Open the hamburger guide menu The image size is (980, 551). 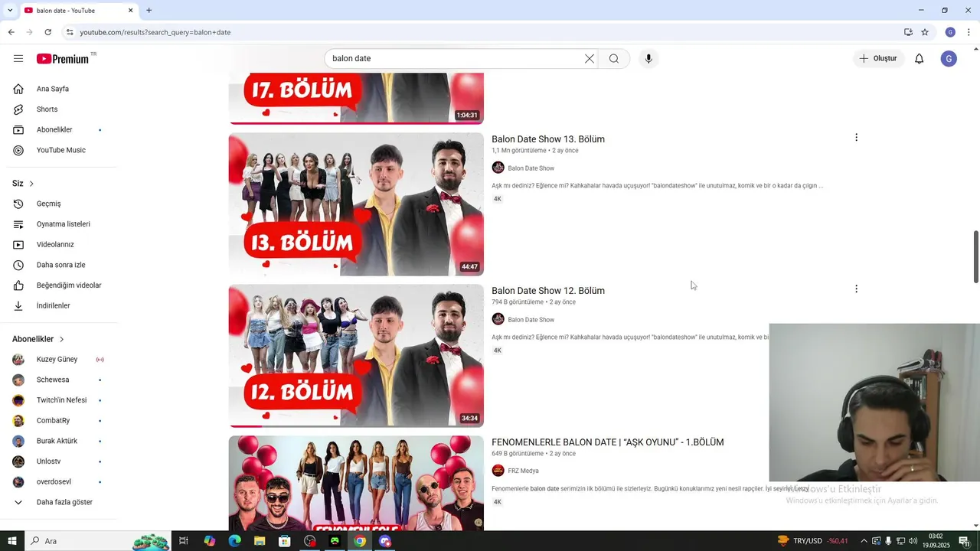coord(18,59)
